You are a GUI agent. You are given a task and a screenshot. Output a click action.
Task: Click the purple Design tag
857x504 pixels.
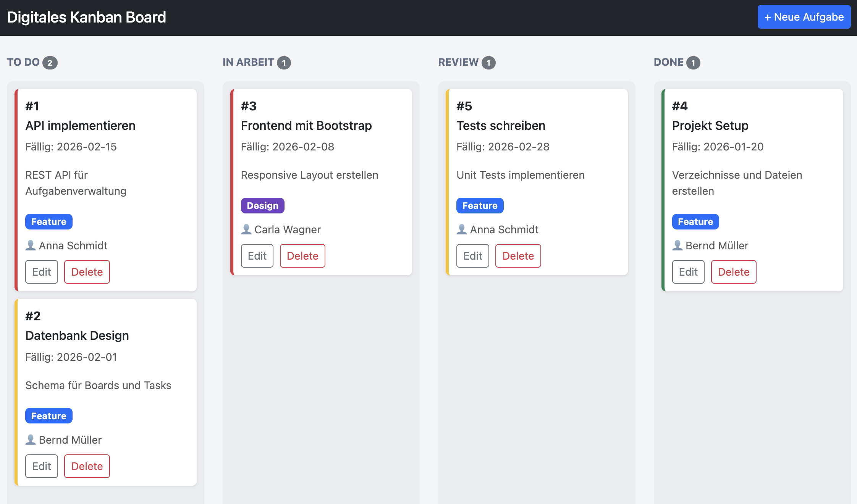pos(263,206)
